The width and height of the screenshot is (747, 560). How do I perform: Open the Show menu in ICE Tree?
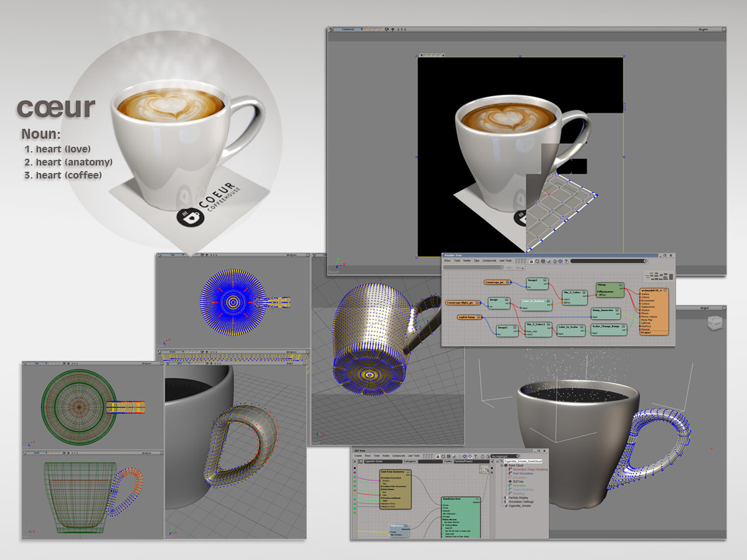[367, 455]
